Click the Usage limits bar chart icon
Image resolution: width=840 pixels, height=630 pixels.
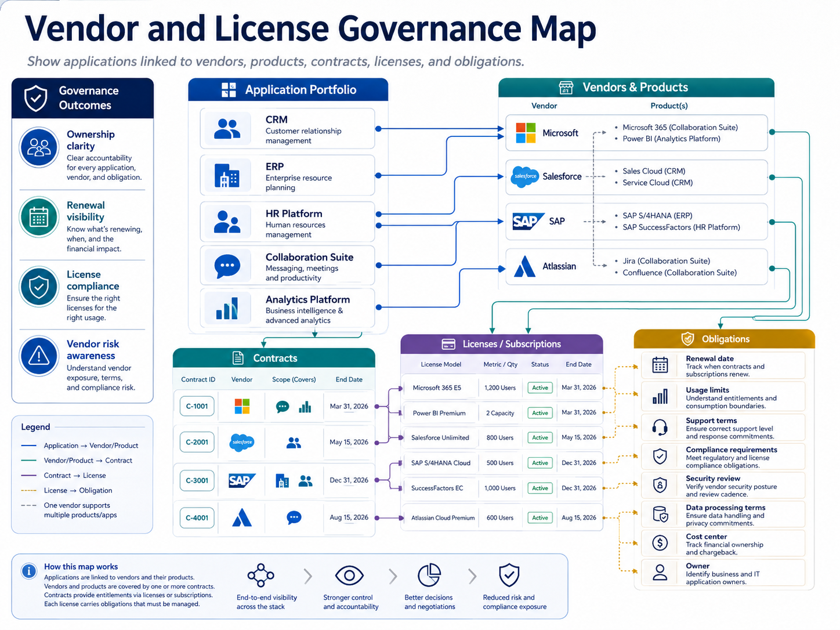click(x=660, y=396)
